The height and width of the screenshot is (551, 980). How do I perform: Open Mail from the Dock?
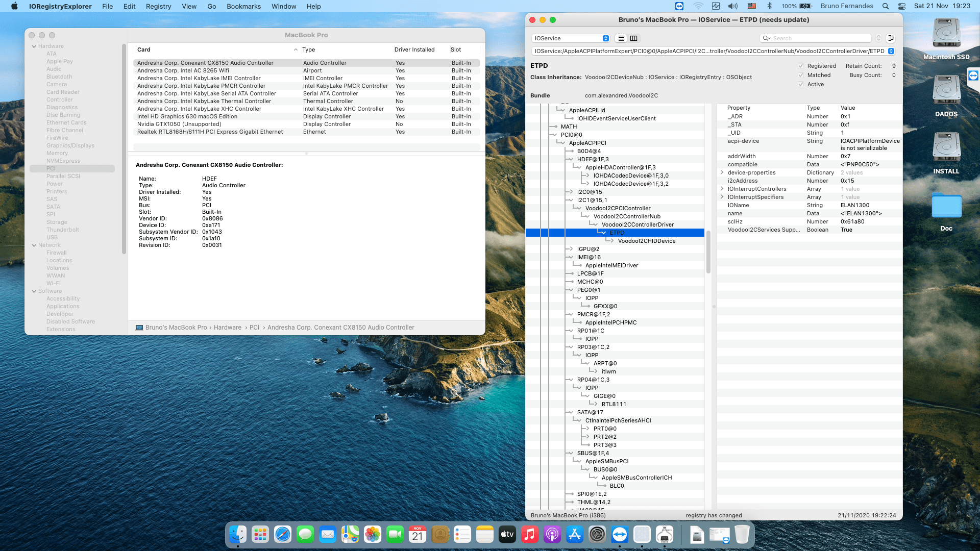(328, 535)
